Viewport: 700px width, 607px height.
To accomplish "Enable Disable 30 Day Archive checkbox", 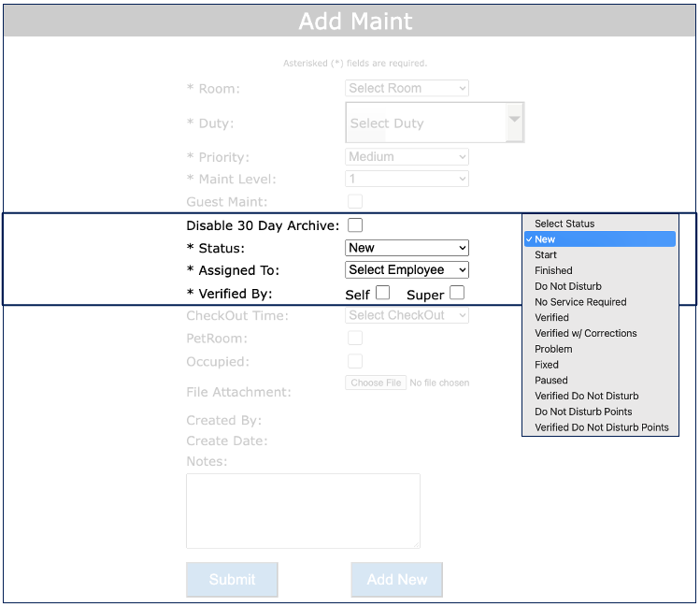I will coord(355,225).
